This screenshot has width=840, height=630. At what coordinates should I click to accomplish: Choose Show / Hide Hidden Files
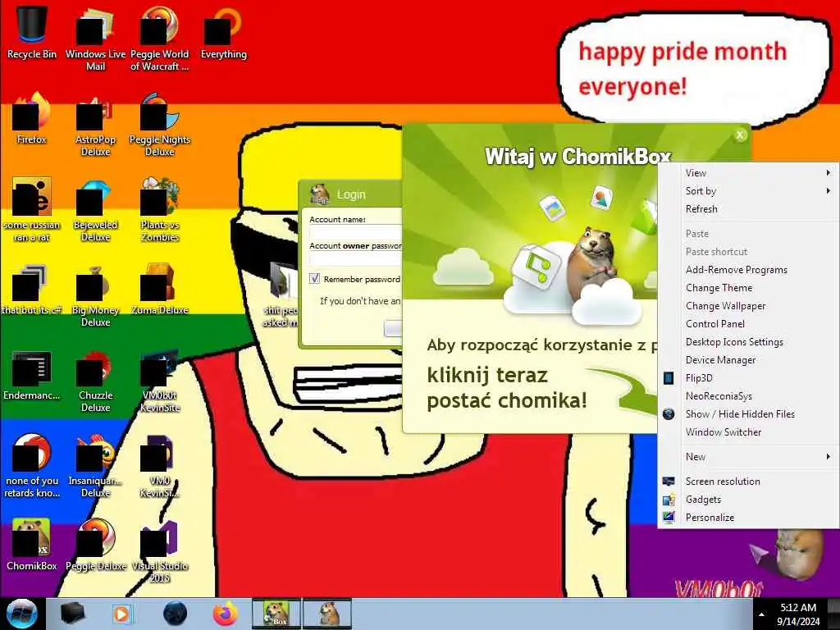[748, 414]
